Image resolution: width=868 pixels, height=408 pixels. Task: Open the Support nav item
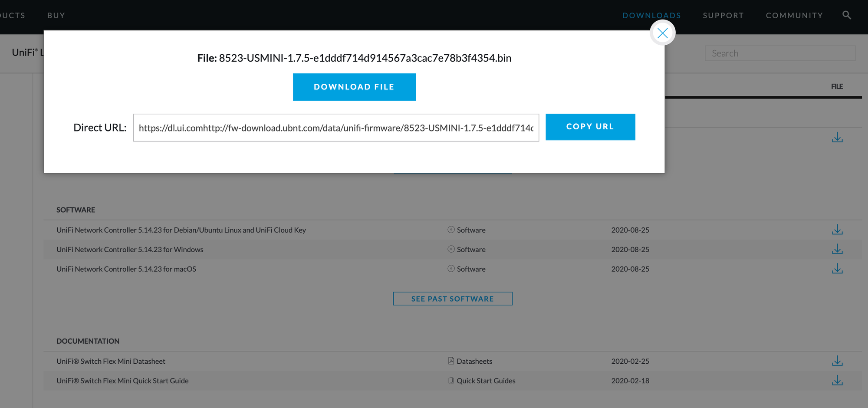click(723, 16)
